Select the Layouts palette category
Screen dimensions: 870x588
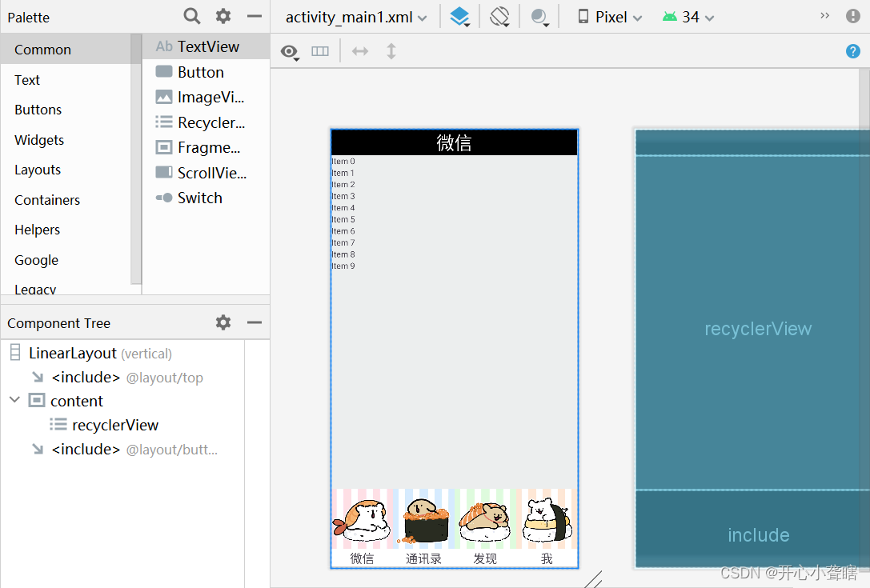pos(66,170)
